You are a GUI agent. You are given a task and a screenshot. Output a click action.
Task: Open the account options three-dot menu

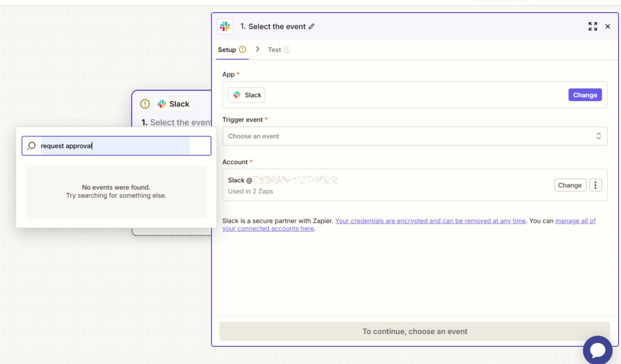[595, 185]
